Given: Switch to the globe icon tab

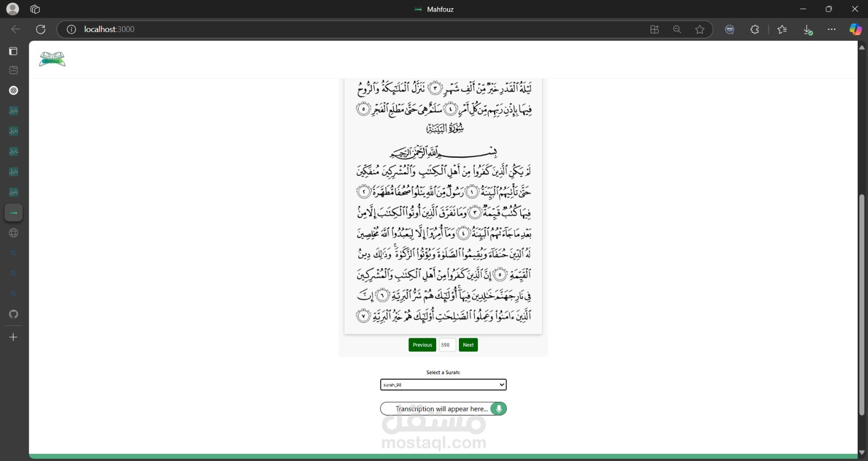Looking at the screenshot, I should click(x=14, y=233).
